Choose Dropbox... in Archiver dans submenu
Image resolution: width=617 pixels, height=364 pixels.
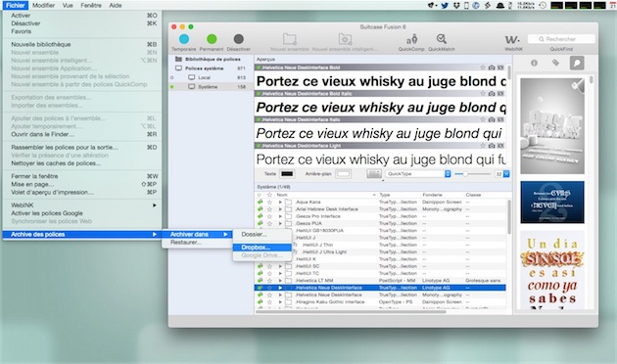[x=262, y=248]
